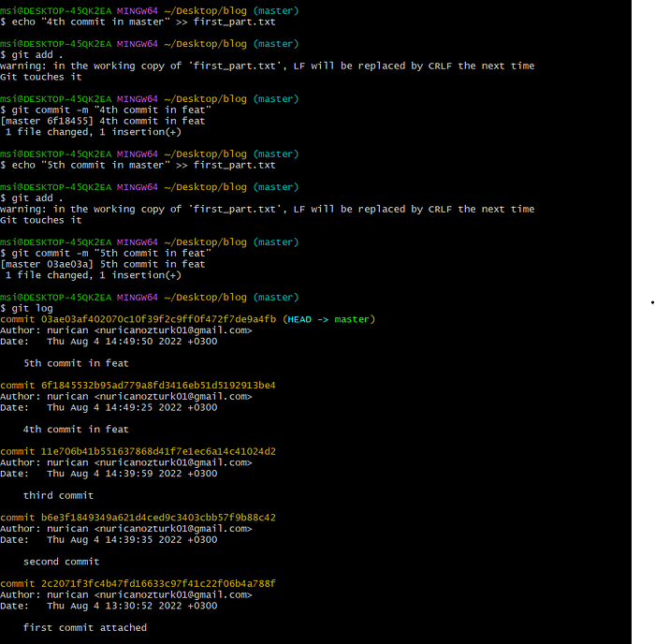This screenshot has height=644, width=655.
Task: Click the date 'Thu Aug 4 14:39:35 2022 +0300'
Action: [132, 539]
